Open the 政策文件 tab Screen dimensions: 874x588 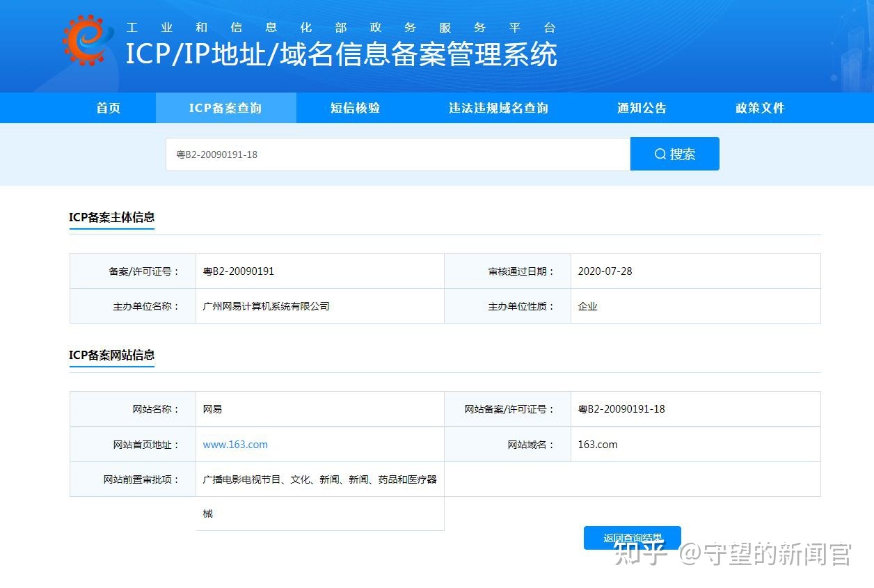760,108
